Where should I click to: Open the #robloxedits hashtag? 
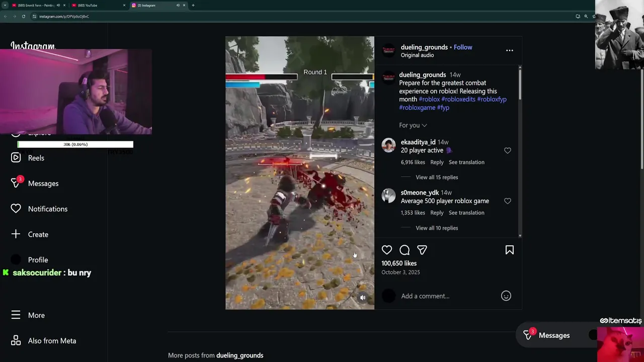pyautogui.click(x=458, y=100)
